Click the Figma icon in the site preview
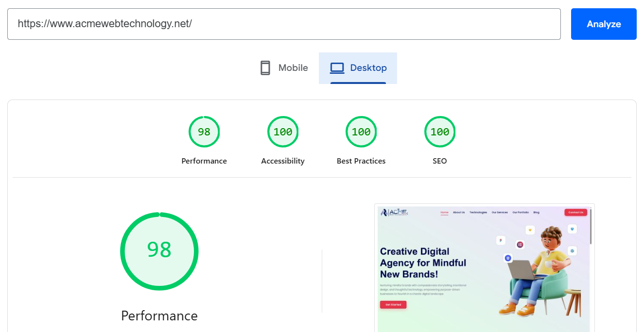This screenshot has height=332, width=644. click(x=501, y=240)
